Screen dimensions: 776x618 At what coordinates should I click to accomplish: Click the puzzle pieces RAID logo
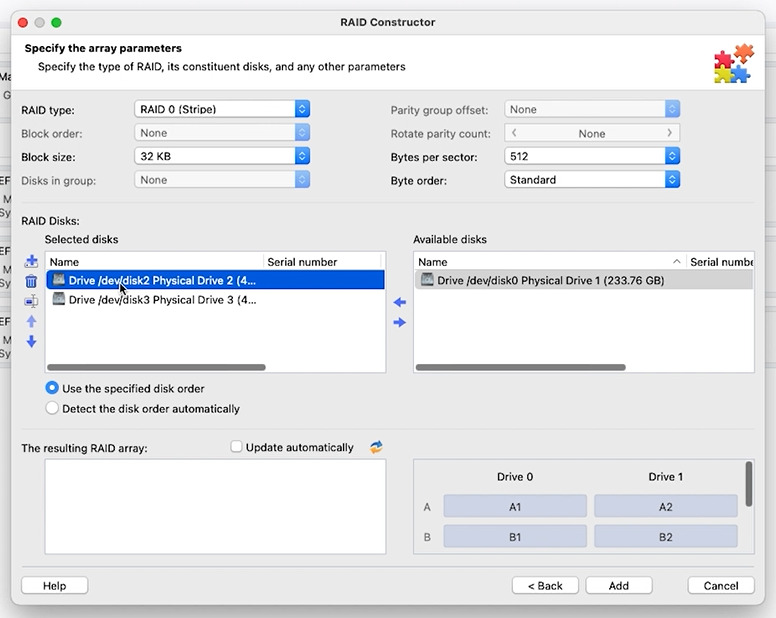(733, 63)
